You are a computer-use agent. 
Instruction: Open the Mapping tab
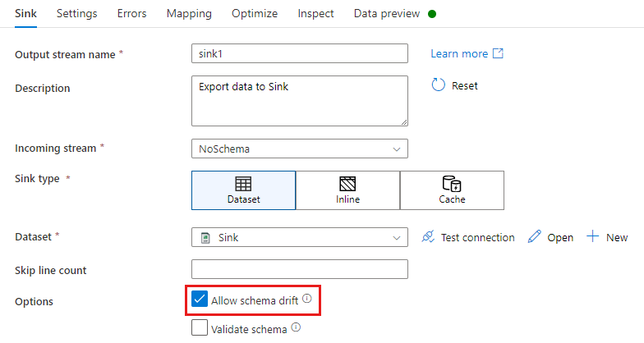(189, 13)
